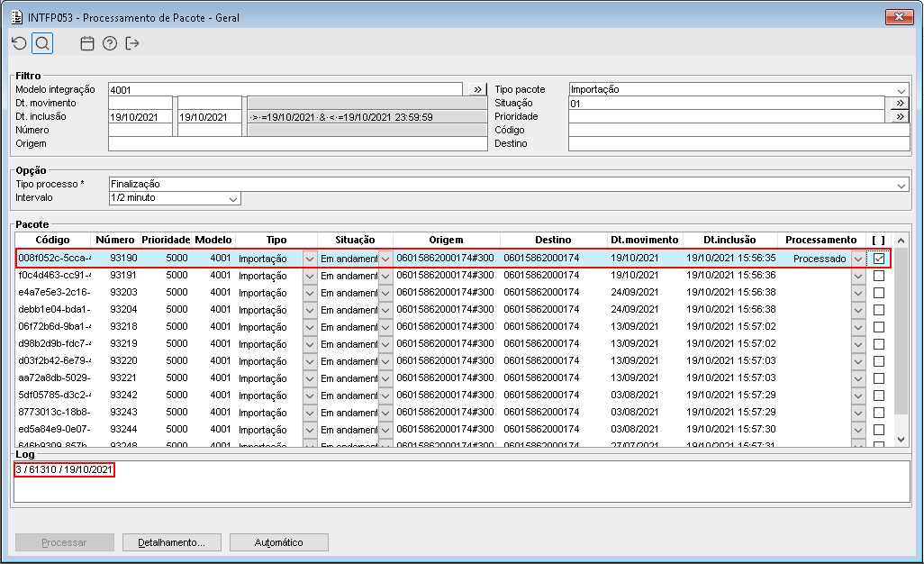Click lookup arrows beside Situação field

899,103
